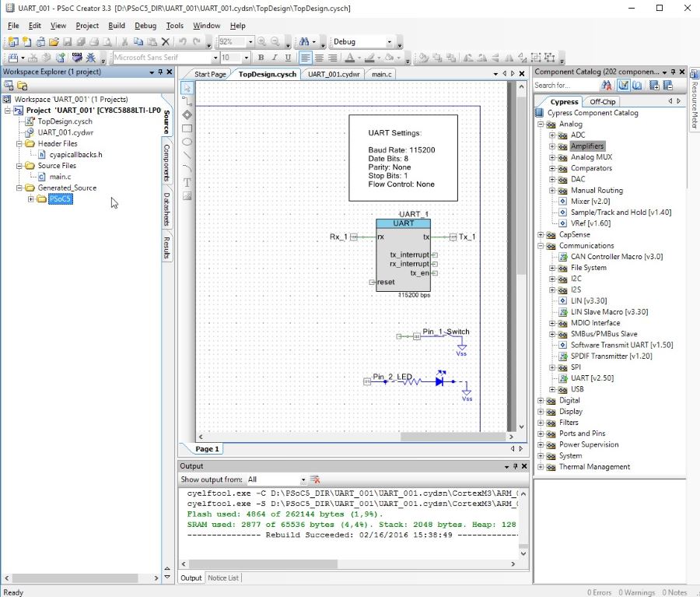Expand the Digital catalog category
700x597 pixels.
pos(541,401)
